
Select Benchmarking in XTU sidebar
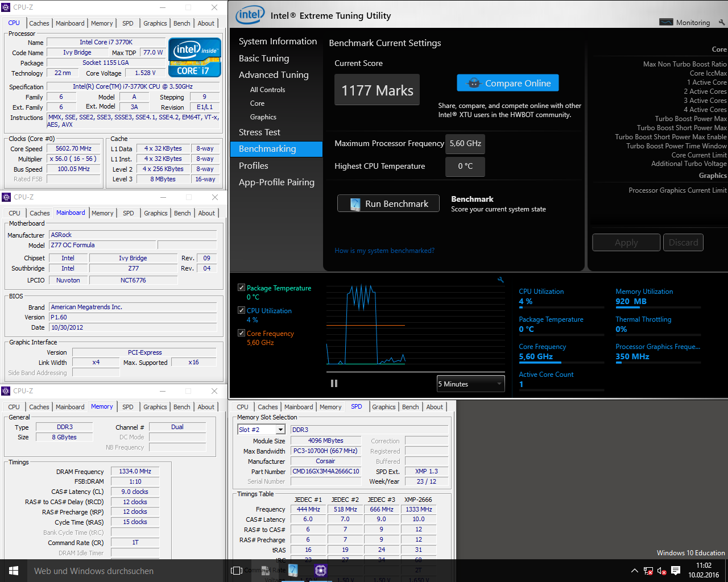pyautogui.click(x=276, y=149)
